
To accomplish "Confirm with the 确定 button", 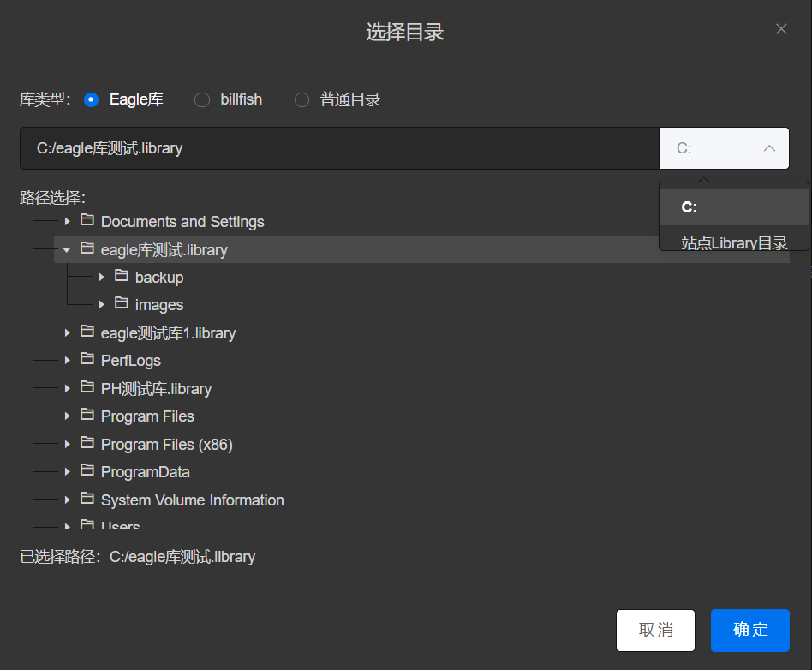I will tap(749, 630).
